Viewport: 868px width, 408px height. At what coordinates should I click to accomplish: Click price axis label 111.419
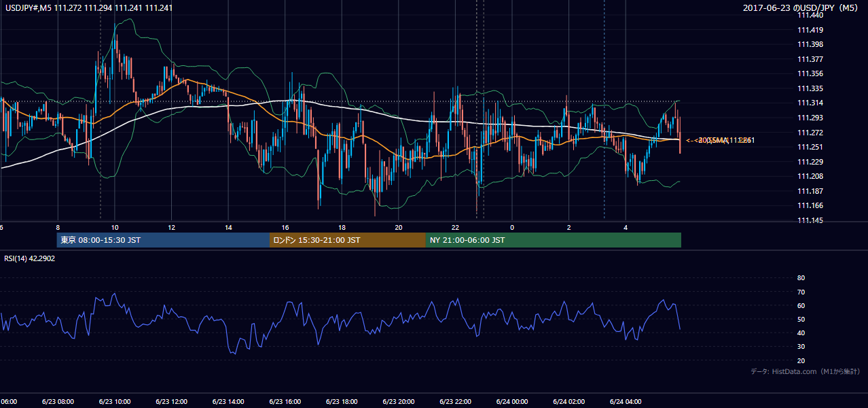click(810, 30)
